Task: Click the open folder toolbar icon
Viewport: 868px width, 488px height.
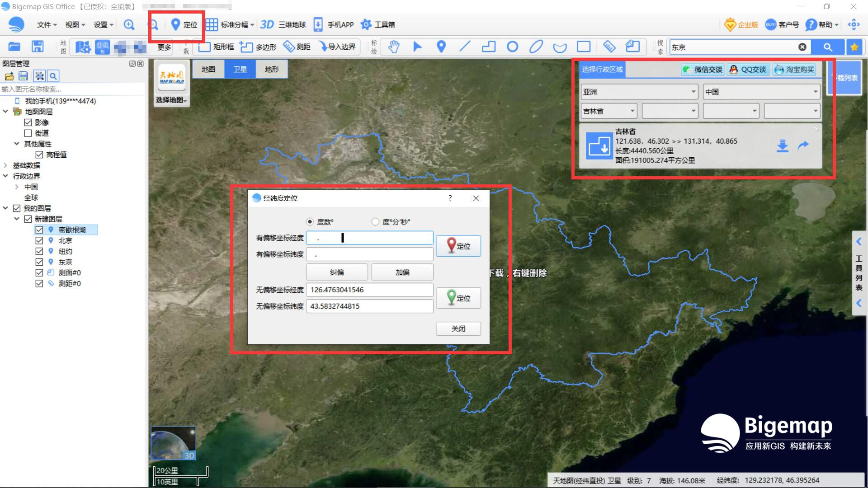Action: (x=14, y=47)
